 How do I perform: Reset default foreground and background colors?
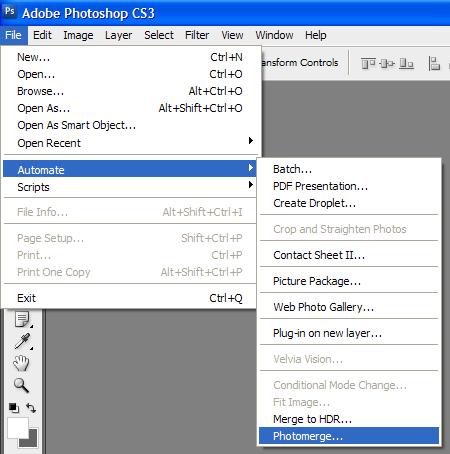[x=14, y=407]
